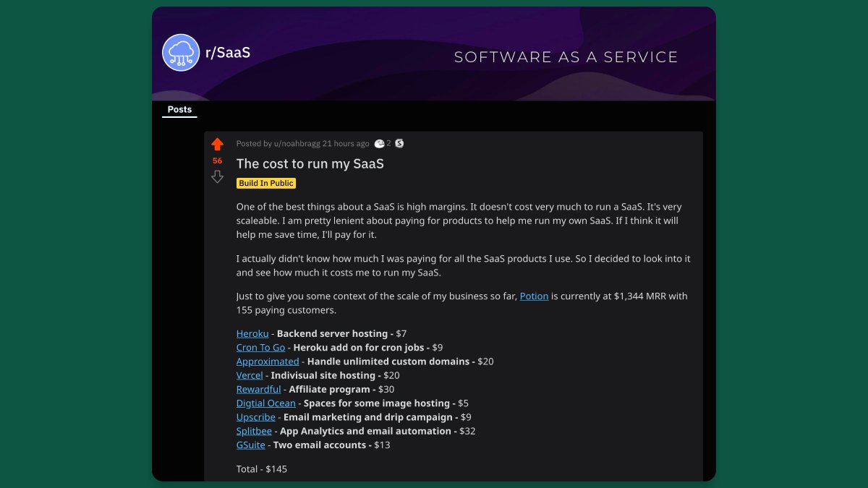Image resolution: width=868 pixels, height=488 pixels.
Task: Click the Backend server hosting text
Action: (333, 334)
